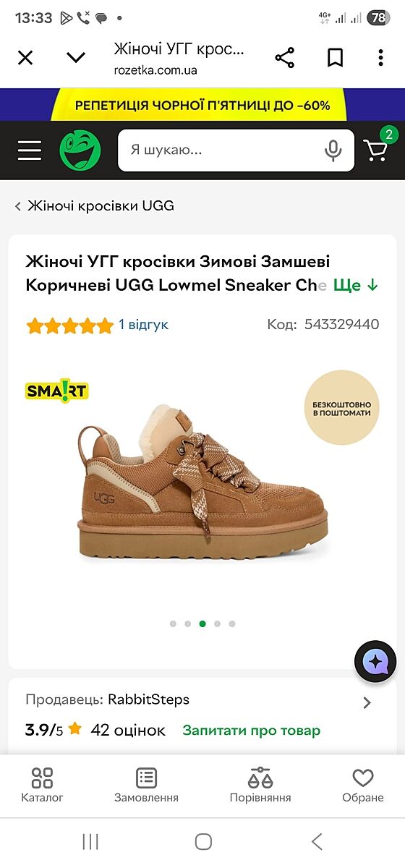Share this page
The height and width of the screenshot is (868, 405).
[x=285, y=58]
